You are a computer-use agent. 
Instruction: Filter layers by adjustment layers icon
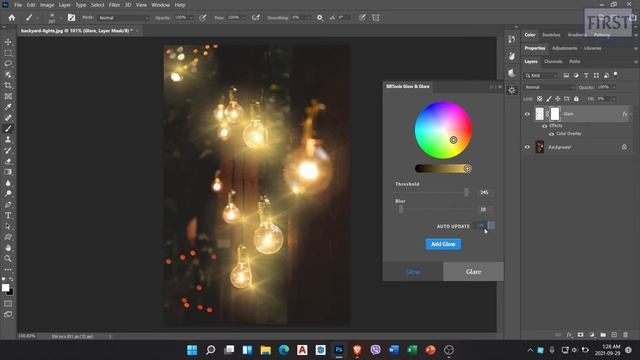pyautogui.click(x=576, y=76)
